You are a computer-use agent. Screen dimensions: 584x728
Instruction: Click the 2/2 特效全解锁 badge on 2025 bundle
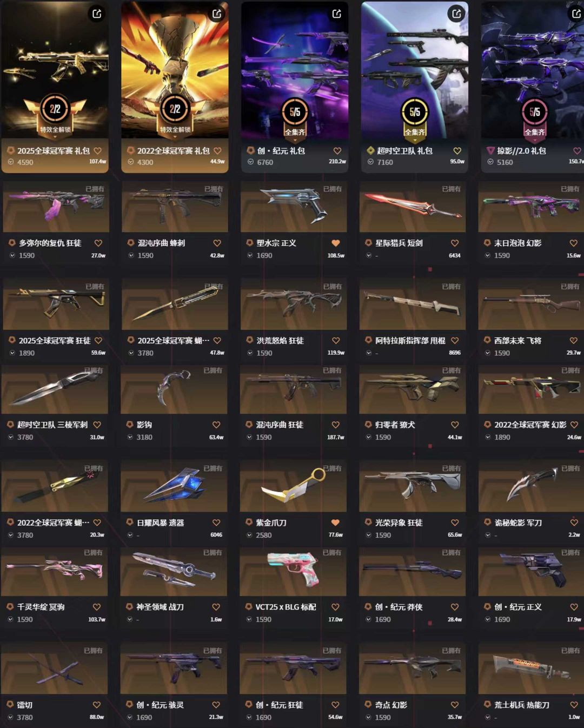[55, 114]
